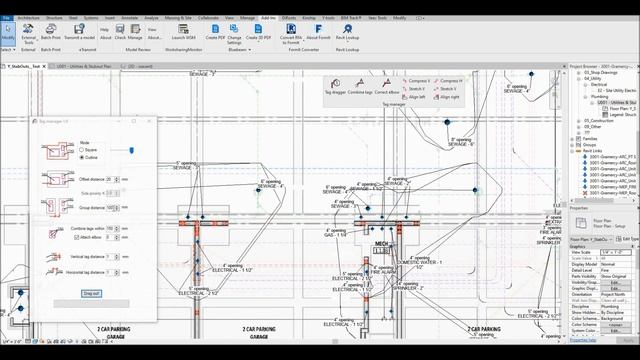Click the Help button in Model Review
Image resolution: width=640 pixels, height=360 pixels.
click(x=104, y=29)
